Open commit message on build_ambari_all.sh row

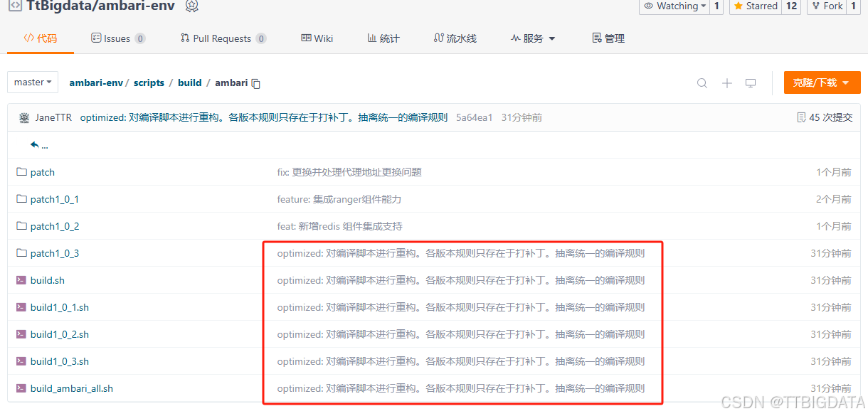click(x=461, y=388)
